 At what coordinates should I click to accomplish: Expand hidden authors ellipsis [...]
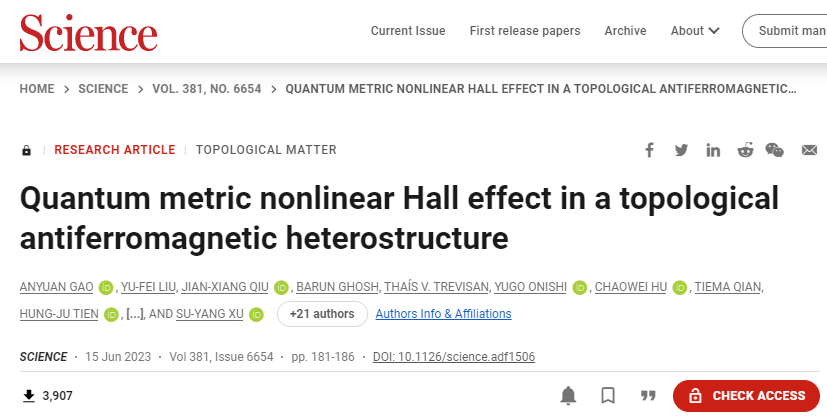click(x=134, y=314)
